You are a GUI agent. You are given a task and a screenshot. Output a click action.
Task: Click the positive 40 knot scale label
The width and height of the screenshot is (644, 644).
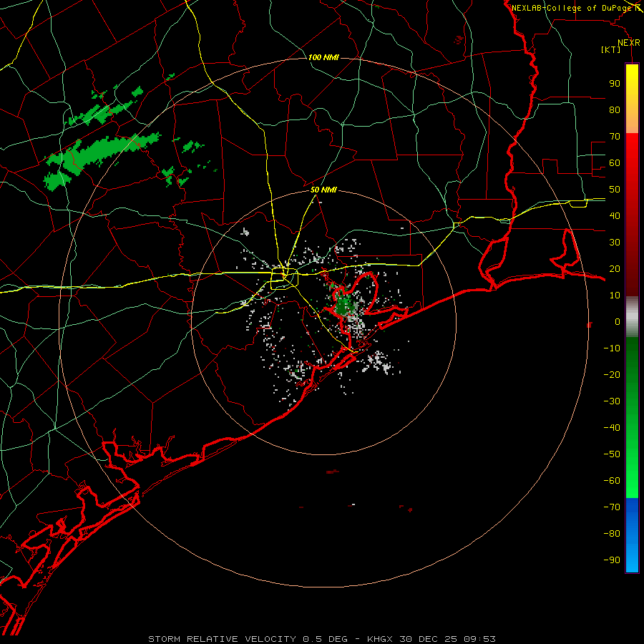(615, 216)
